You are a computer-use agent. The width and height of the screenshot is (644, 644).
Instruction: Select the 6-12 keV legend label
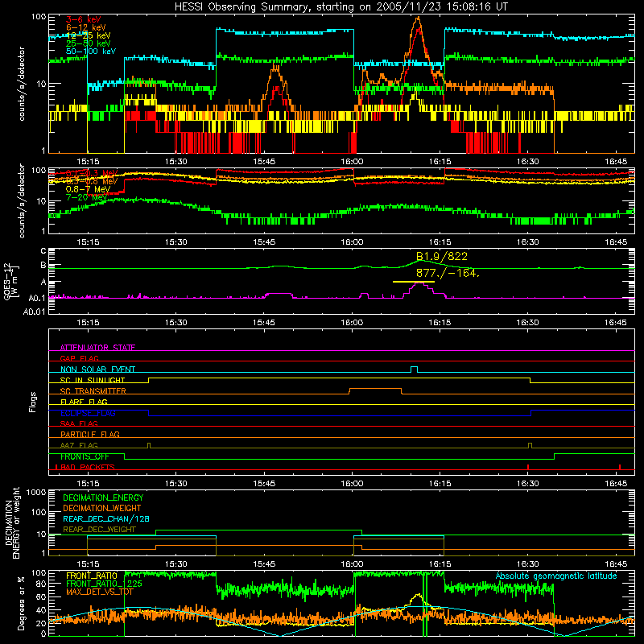tap(86, 27)
